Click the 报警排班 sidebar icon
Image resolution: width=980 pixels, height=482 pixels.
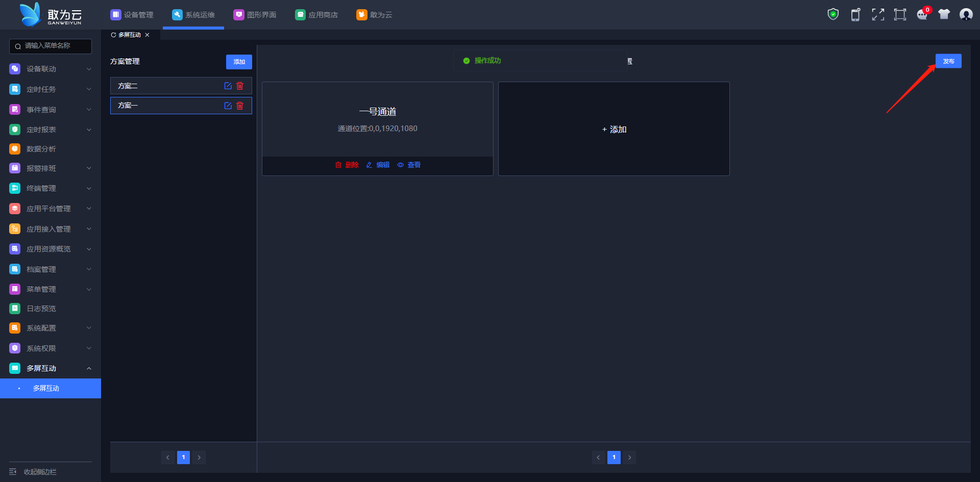point(15,168)
